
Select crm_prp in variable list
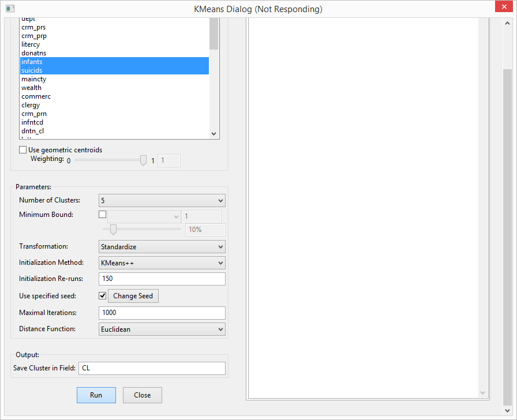(114, 36)
